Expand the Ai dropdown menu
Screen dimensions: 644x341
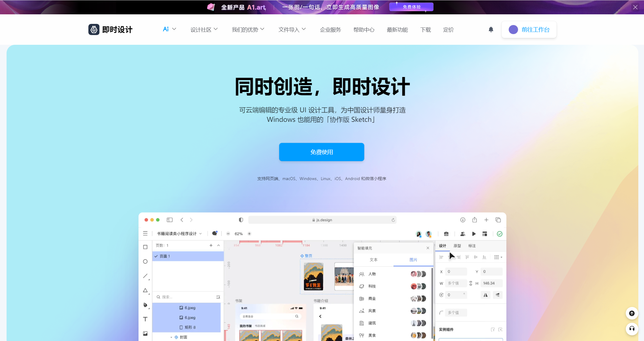pos(169,29)
